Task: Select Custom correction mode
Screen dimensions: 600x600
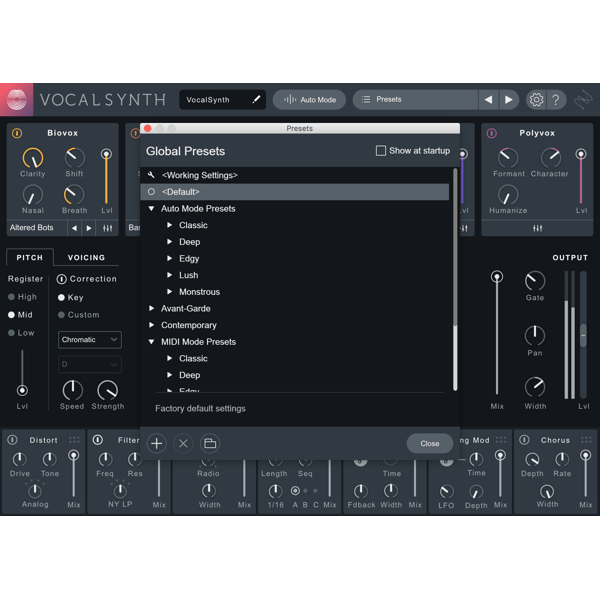Action: [x=79, y=315]
